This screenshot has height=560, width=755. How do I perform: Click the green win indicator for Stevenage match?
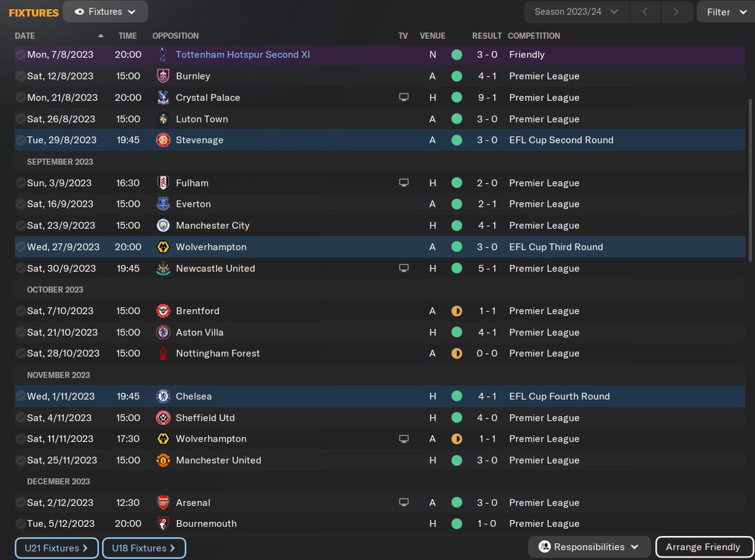[456, 140]
